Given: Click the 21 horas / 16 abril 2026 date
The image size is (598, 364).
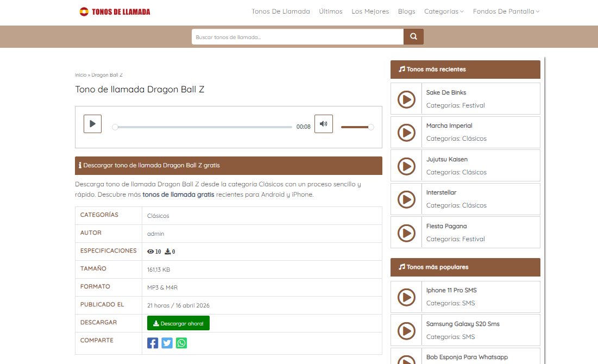Looking at the screenshot, I should click(x=179, y=306).
